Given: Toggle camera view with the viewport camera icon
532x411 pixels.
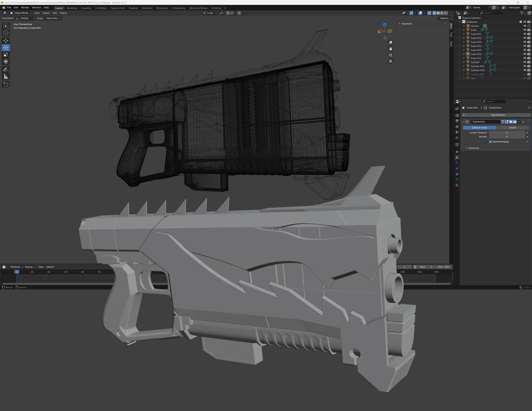Looking at the screenshot, I should pyautogui.click(x=390, y=55).
